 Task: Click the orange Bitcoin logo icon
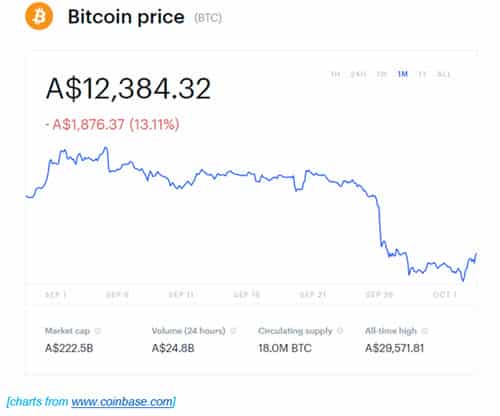click(39, 16)
